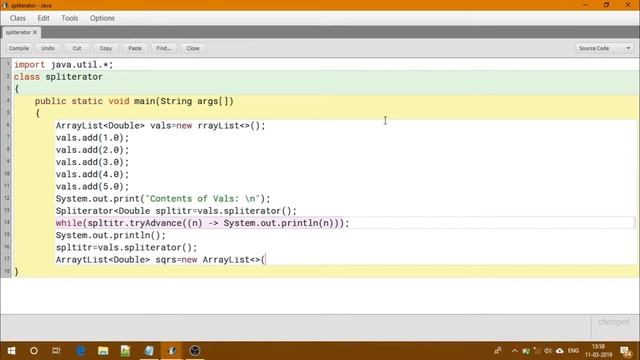The image size is (640, 360).
Task: Open OBS Studio from taskbar
Action: click(x=195, y=351)
